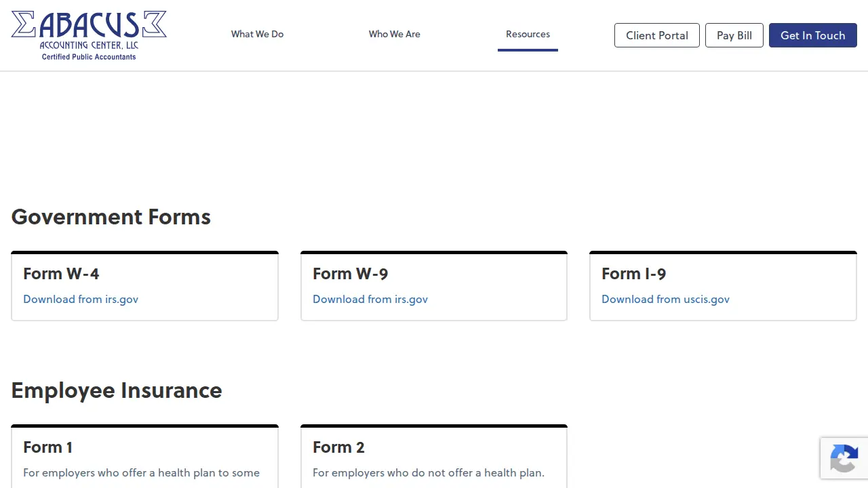Screen dimensions: 868x488
Task: Click the Government Forms heading
Action: click(111, 217)
